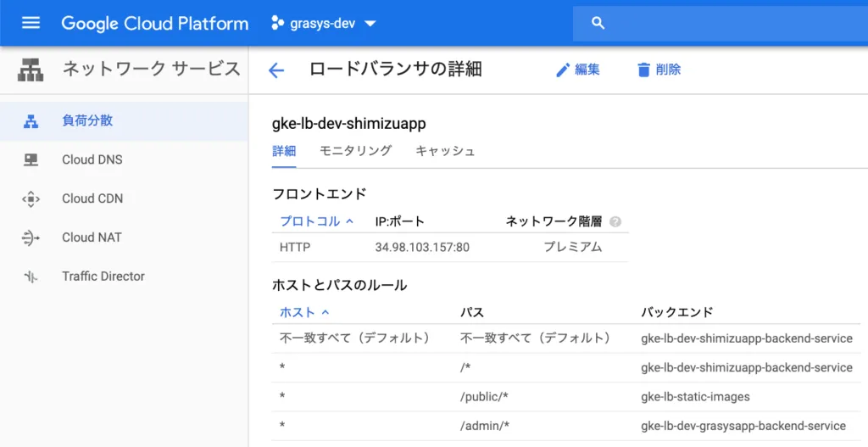Go back with the left arrow
This screenshot has height=447, width=868.
coord(276,70)
